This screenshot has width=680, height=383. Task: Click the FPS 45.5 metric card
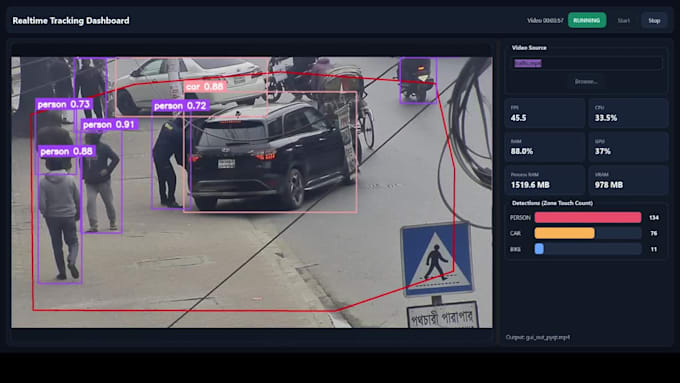click(x=545, y=113)
